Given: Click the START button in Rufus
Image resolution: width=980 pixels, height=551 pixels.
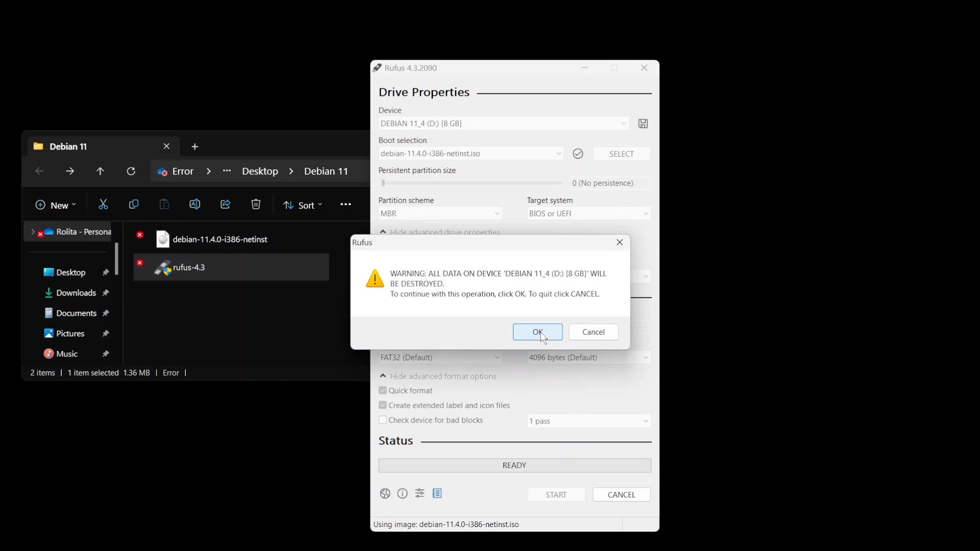Looking at the screenshot, I should [556, 494].
